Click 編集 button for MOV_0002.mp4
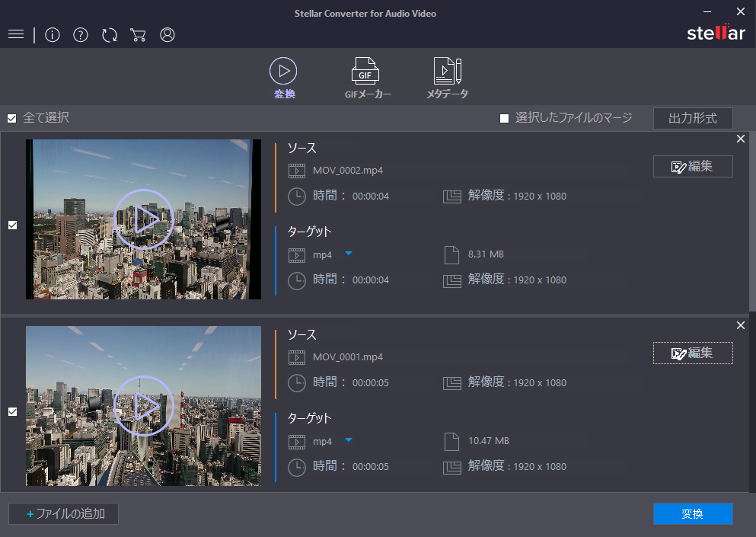The height and width of the screenshot is (537, 756). pos(692,167)
